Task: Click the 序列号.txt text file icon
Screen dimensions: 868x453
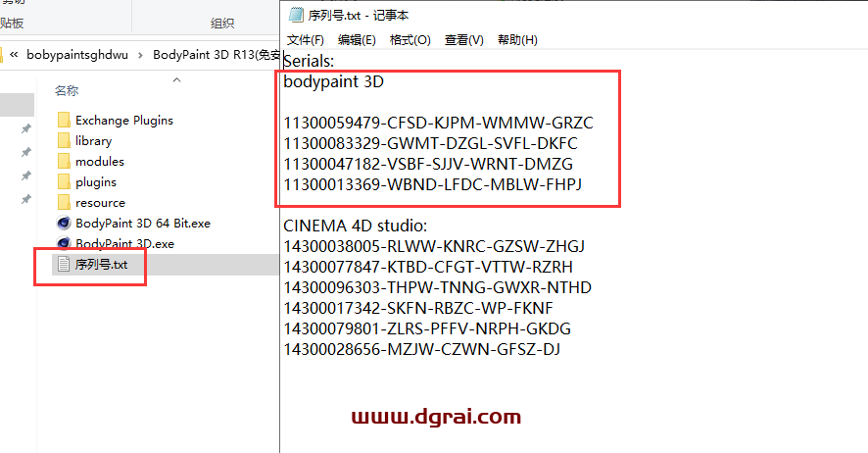Action: coord(64,264)
